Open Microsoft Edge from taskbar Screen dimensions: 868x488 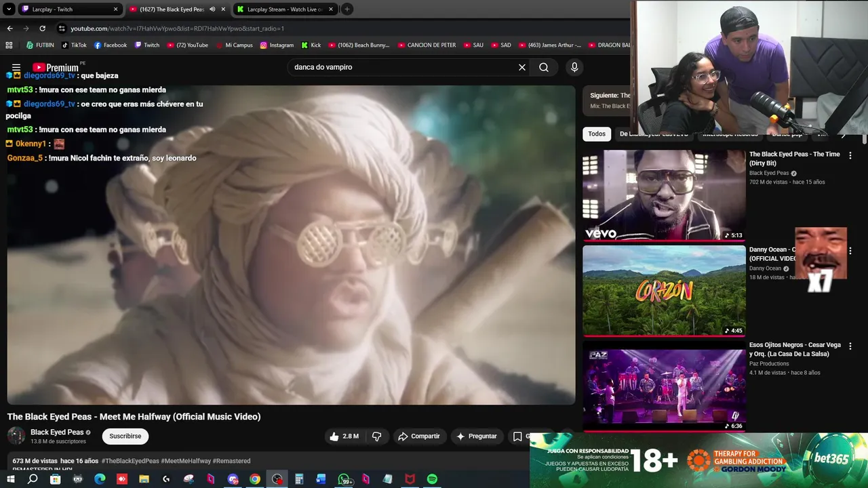pos(100,479)
